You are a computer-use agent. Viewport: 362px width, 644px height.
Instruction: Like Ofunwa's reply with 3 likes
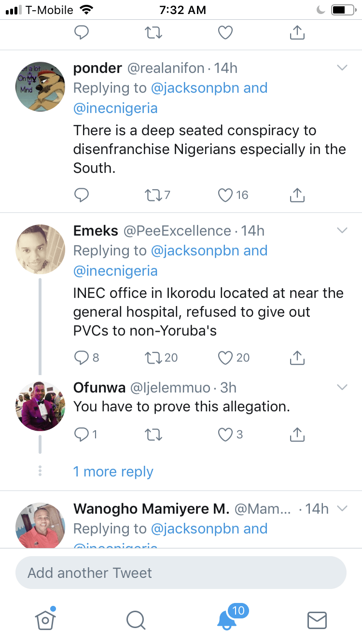(225, 435)
